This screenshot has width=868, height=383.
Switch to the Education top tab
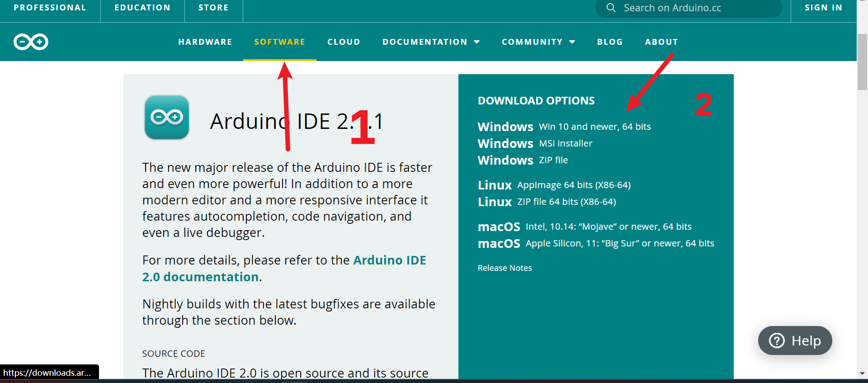142,8
